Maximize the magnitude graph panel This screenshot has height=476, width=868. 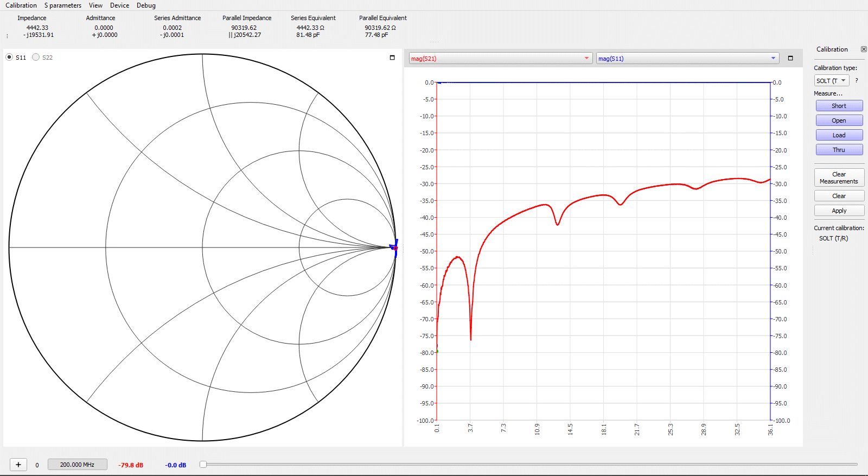tap(790, 58)
